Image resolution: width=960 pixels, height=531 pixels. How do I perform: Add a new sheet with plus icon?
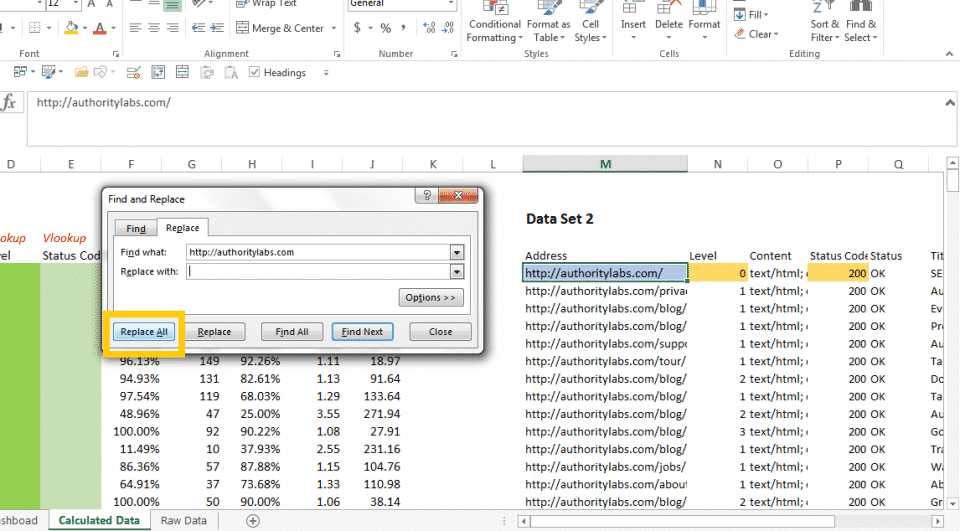(253, 521)
